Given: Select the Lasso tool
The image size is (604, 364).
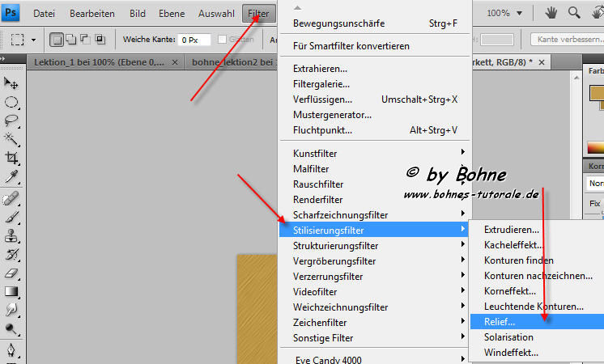Looking at the screenshot, I should (x=12, y=121).
